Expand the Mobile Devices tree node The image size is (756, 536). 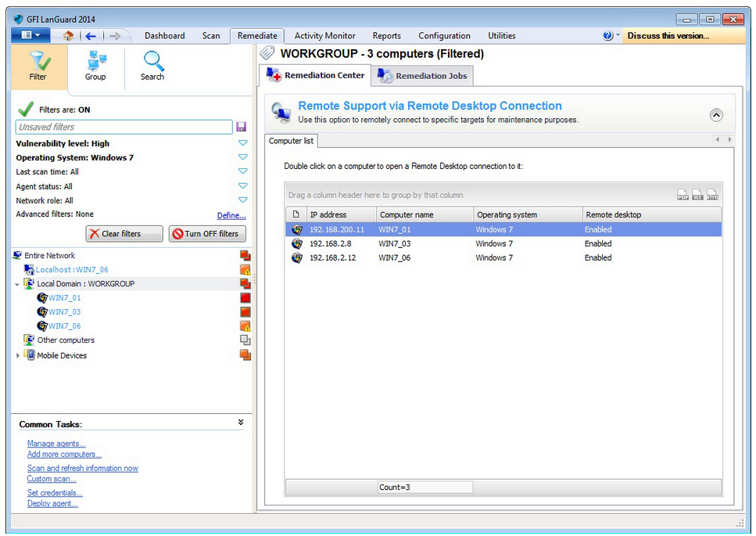click(18, 355)
